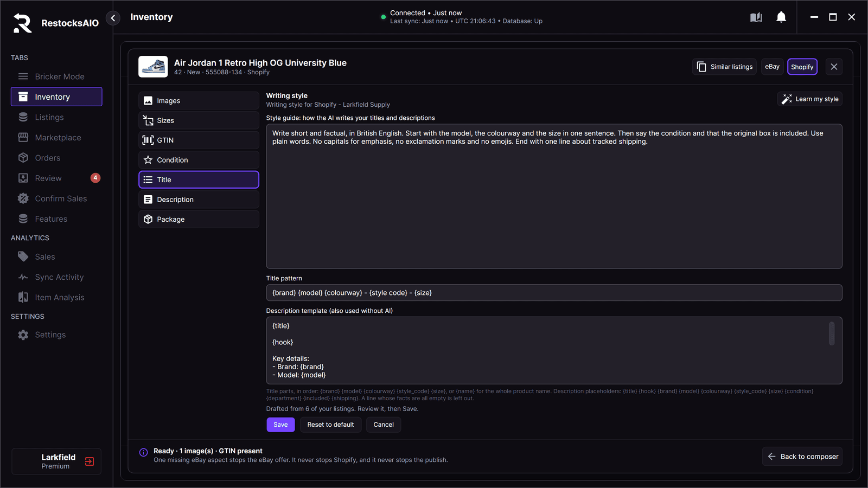The height and width of the screenshot is (488, 868).
Task: Go to Listings tab
Action: click(56, 117)
